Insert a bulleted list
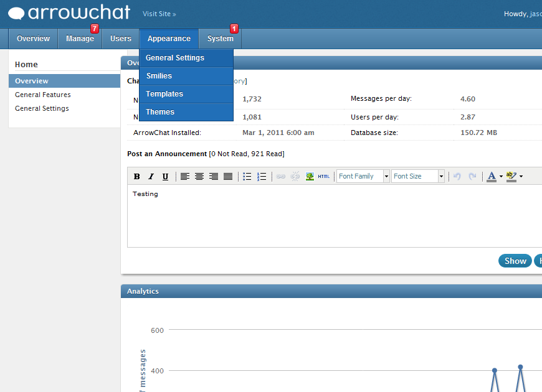The width and height of the screenshot is (542, 392). tap(247, 177)
